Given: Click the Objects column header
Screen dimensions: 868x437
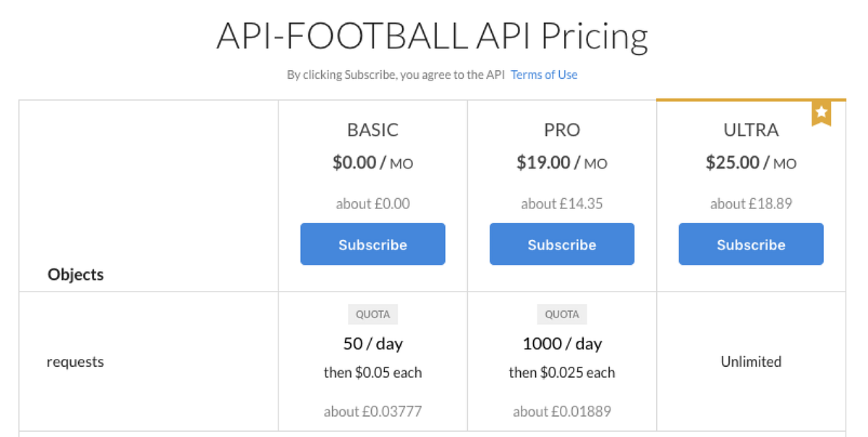Looking at the screenshot, I should click(x=75, y=275).
